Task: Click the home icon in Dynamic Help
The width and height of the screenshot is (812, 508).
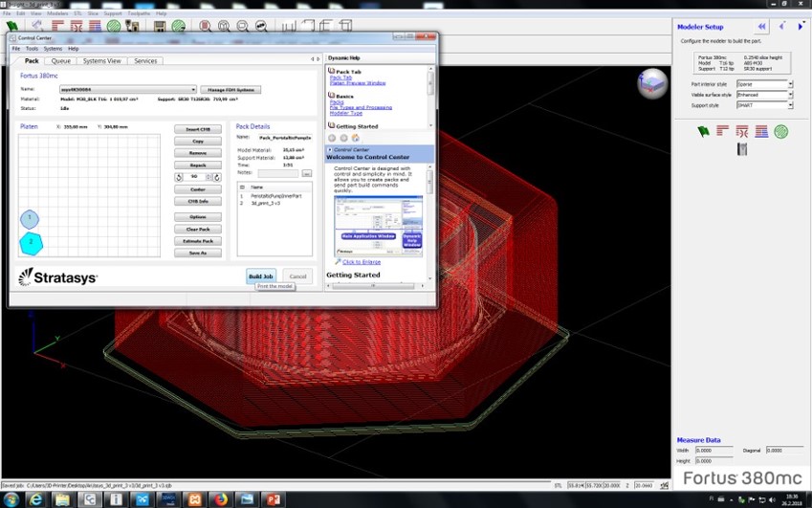Action: click(355, 138)
